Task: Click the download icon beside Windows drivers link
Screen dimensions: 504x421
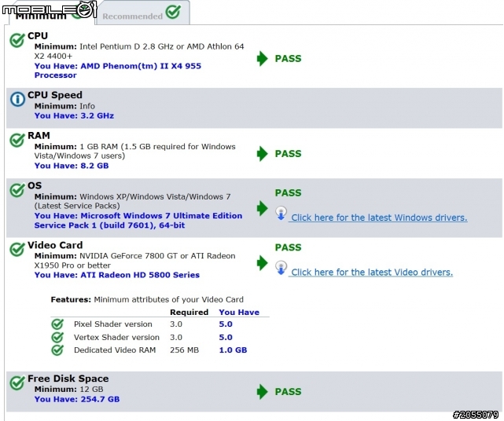Action: coord(281,214)
